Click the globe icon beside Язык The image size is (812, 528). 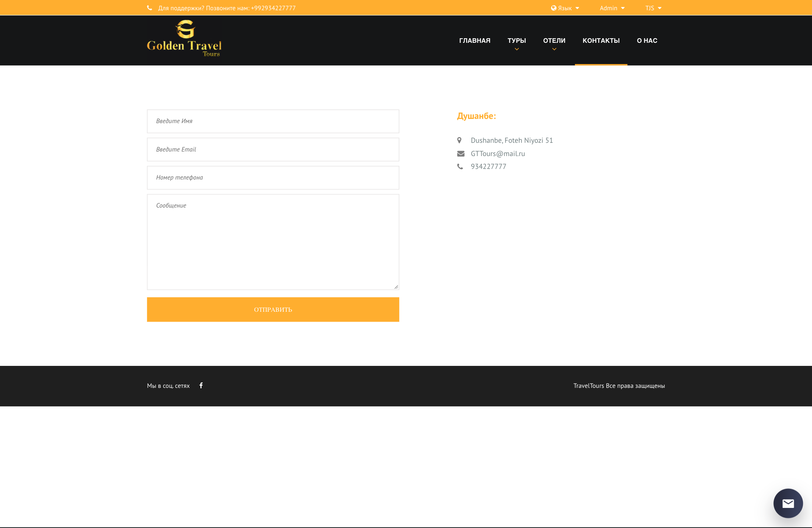coord(554,8)
